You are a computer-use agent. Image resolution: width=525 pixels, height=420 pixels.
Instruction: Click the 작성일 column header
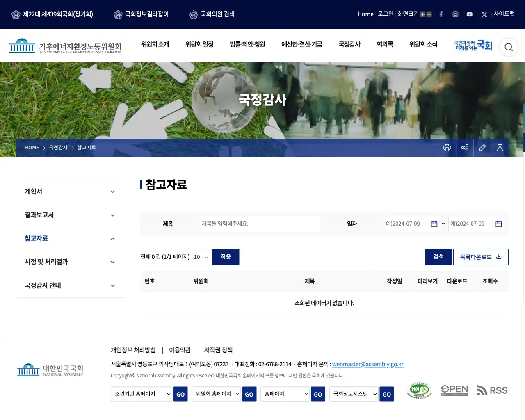coord(395,281)
